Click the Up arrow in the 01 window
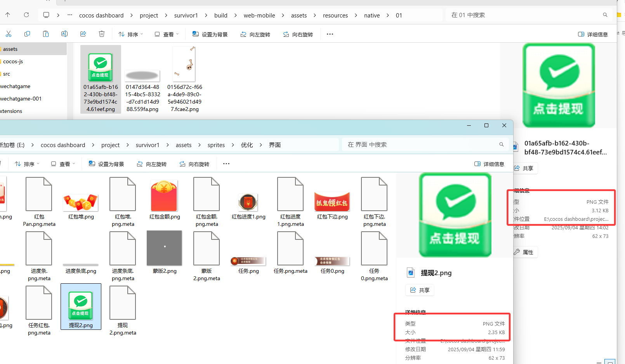625x364 pixels. click(8, 15)
